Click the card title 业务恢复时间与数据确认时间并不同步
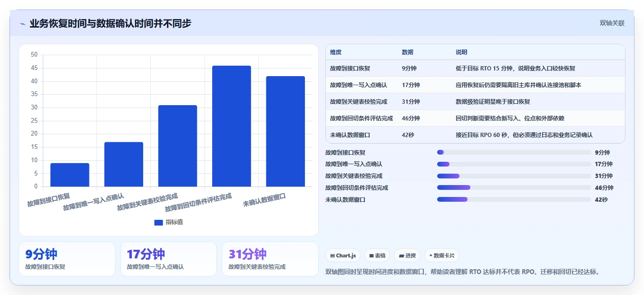The height and width of the screenshot is (295, 644). coord(110,23)
